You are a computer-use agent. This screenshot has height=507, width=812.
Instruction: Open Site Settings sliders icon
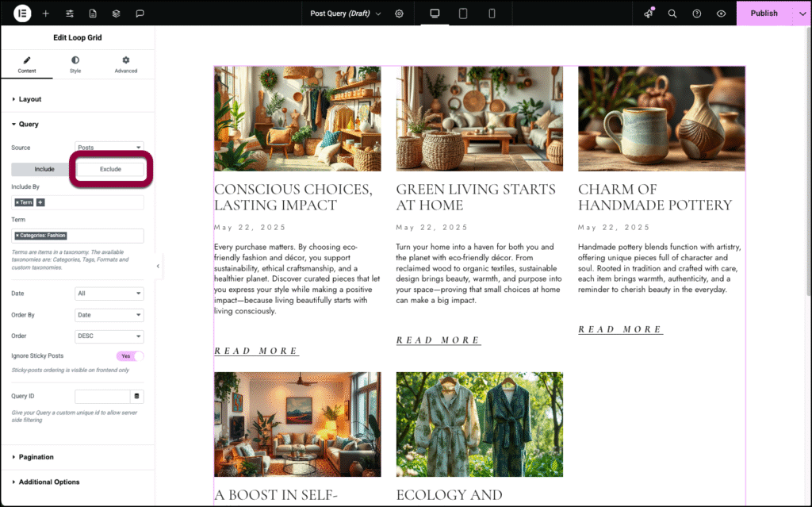pos(70,13)
